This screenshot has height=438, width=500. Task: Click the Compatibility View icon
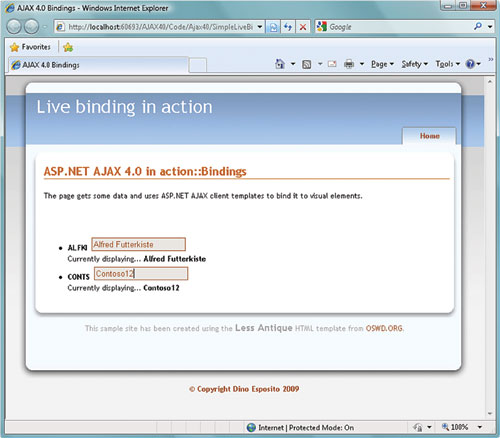click(273, 27)
